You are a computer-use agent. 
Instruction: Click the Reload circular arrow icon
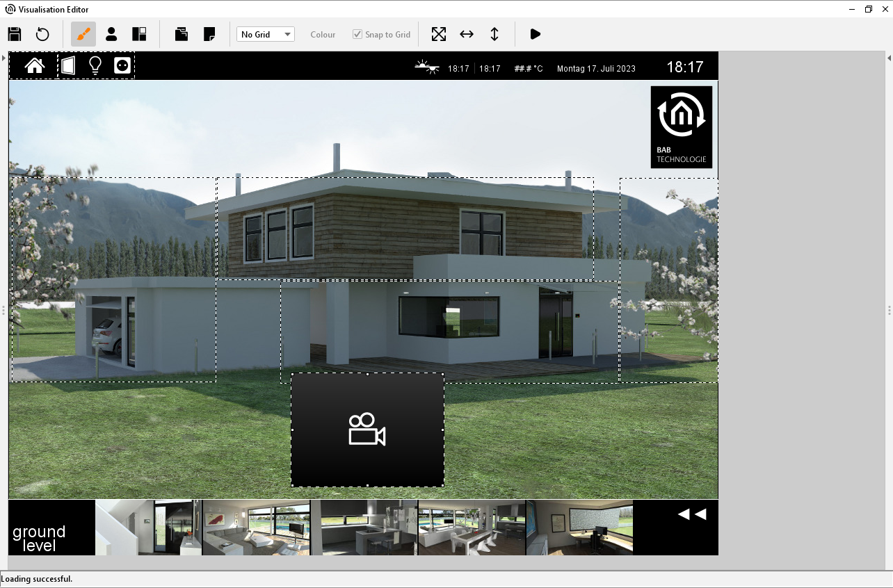click(x=42, y=34)
